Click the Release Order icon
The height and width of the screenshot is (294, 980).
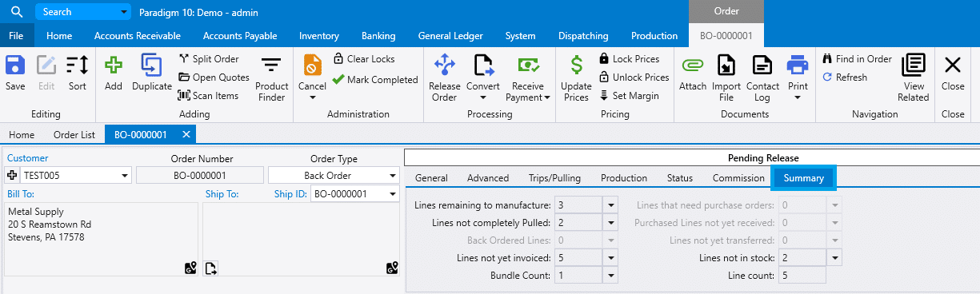click(x=445, y=66)
